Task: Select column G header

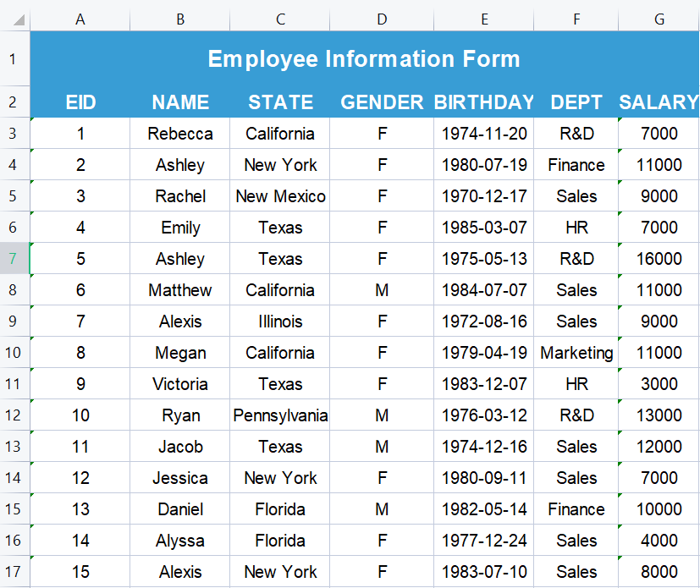Action: (x=659, y=19)
